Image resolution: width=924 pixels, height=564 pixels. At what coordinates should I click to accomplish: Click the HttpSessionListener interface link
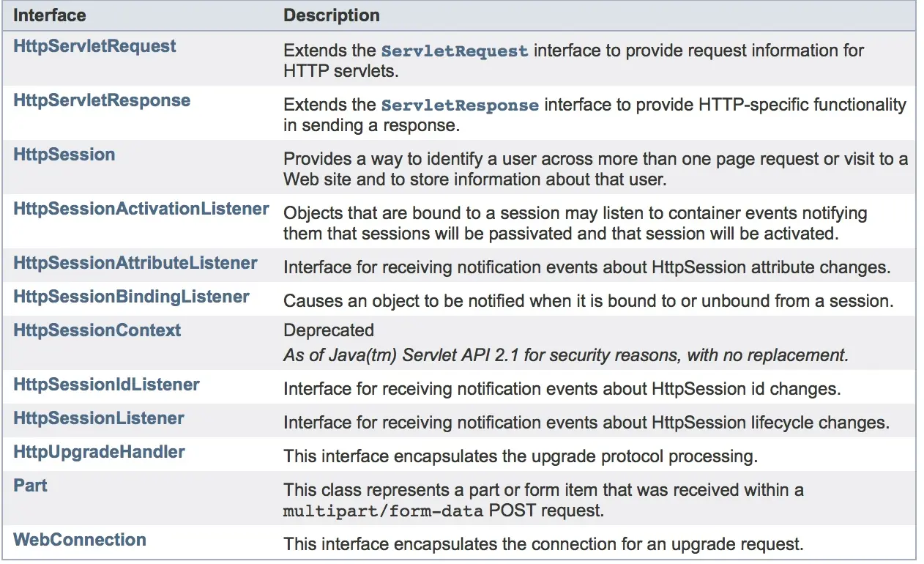point(99,418)
